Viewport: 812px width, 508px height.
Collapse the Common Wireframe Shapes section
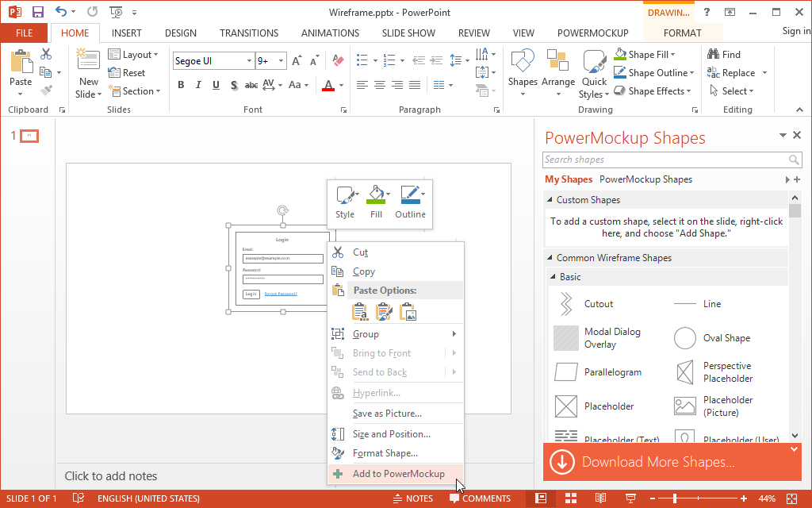pos(551,258)
